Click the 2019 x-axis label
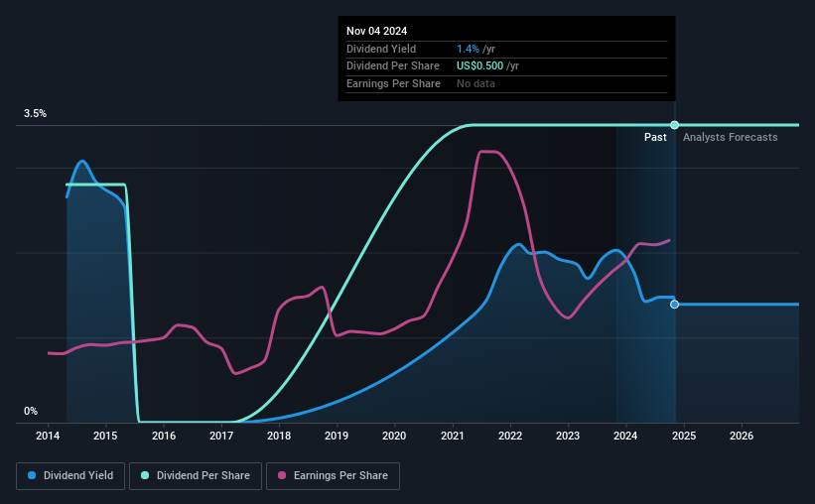This screenshot has width=815, height=504. pos(337,436)
